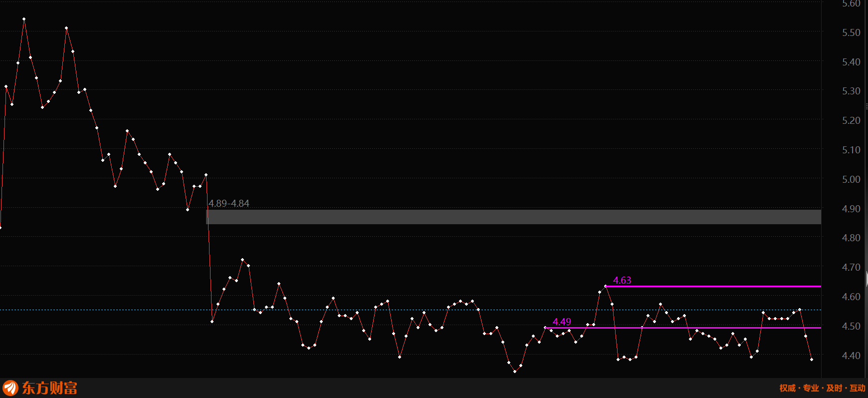The width and height of the screenshot is (868, 398).
Task: Click the 5.50 price axis label
Action: coord(851,32)
